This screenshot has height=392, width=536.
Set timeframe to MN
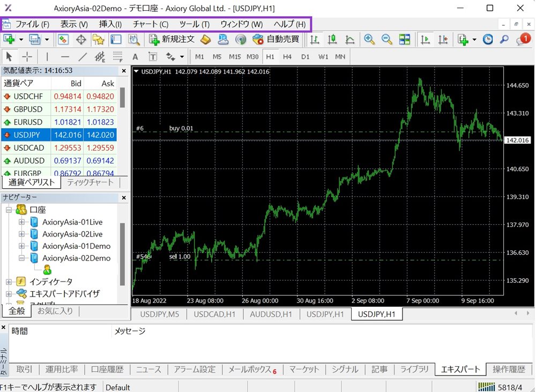click(340, 57)
